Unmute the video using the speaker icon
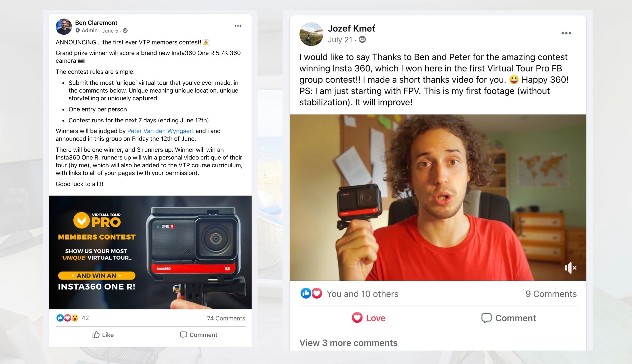This screenshot has width=632, height=364. click(x=570, y=268)
